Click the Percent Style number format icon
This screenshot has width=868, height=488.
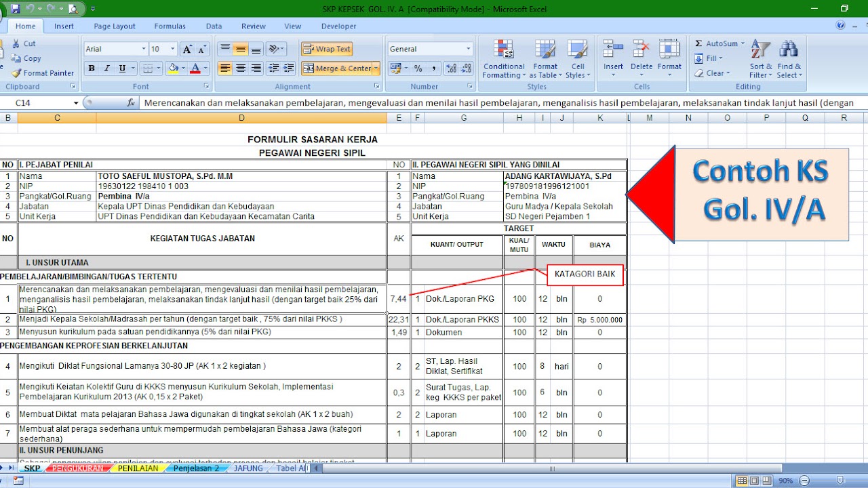(416, 69)
